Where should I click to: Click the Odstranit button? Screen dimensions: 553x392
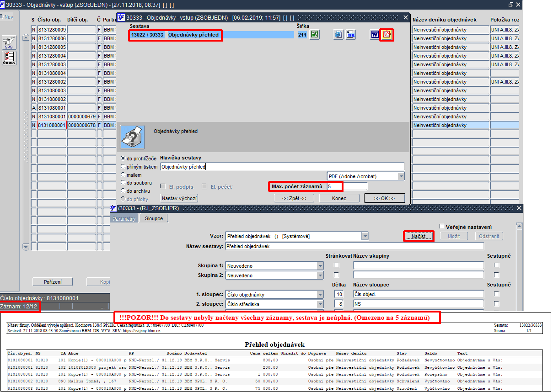click(x=489, y=236)
